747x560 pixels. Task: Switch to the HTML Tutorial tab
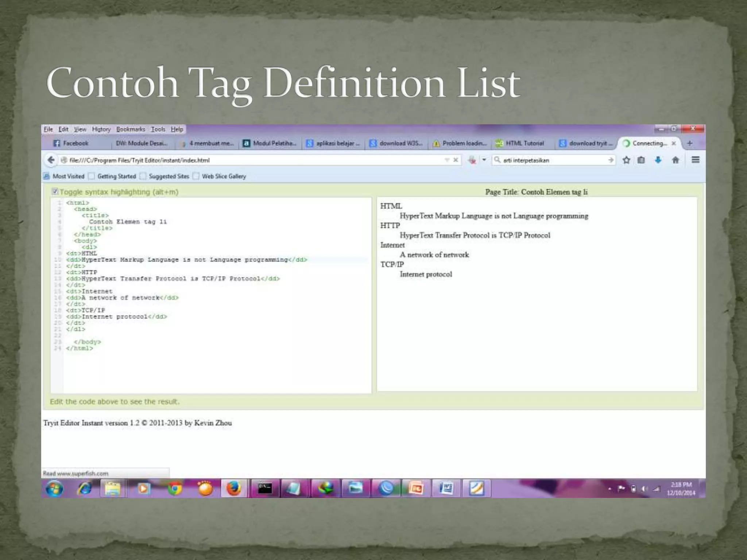point(524,143)
